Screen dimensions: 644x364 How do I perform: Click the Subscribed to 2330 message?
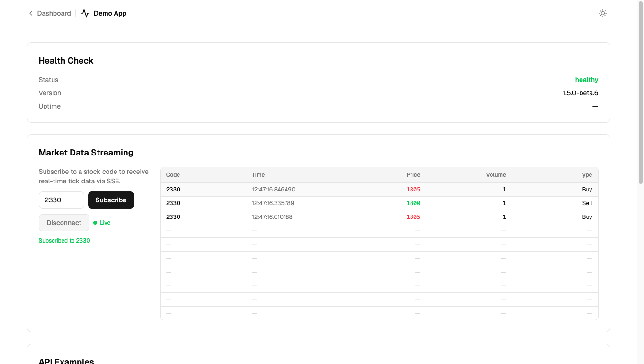tap(64, 241)
